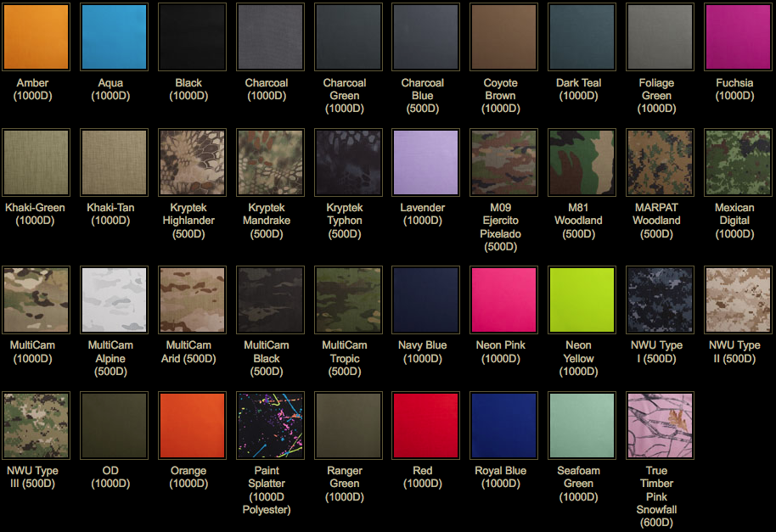The image size is (776, 532).
Task: Click the Paint Splatter polyester swatch
Action: coord(270,425)
